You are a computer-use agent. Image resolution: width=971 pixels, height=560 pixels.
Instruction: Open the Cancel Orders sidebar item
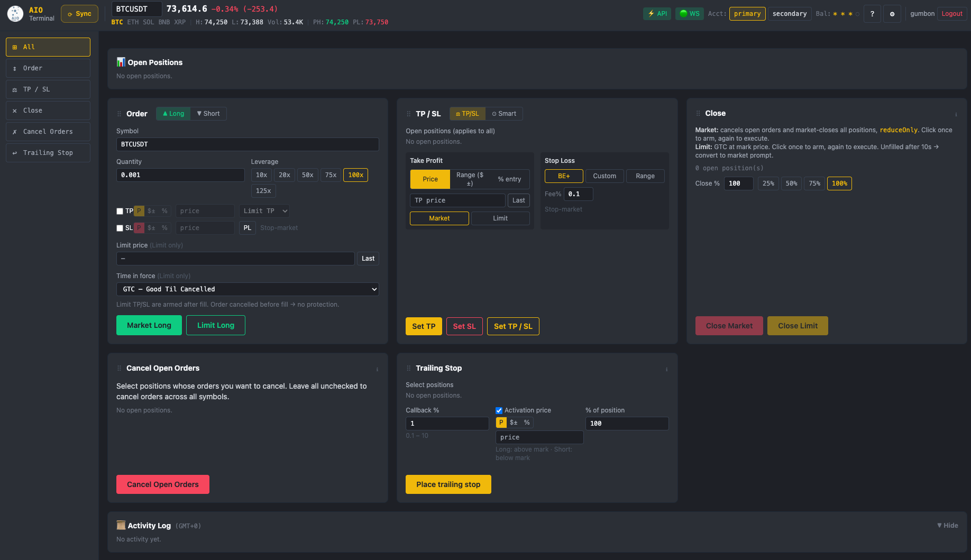tap(48, 132)
